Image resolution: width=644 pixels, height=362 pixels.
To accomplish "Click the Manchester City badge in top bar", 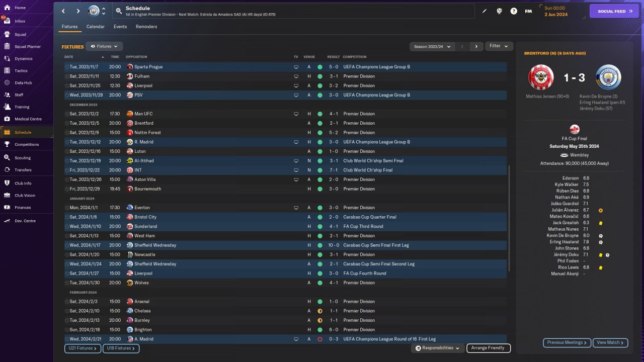I will point(94,11).
